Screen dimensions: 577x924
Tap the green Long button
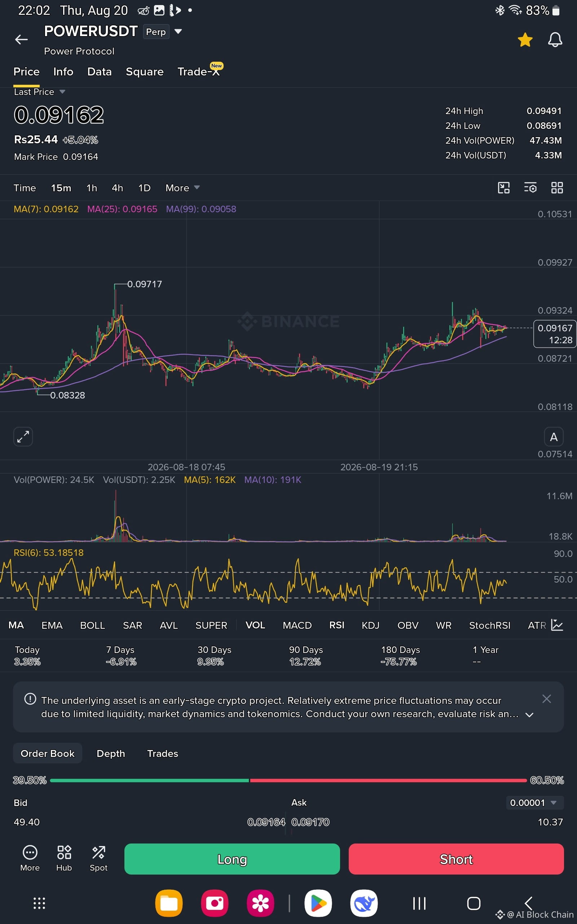pyautogui.click(x=232, y=859)
